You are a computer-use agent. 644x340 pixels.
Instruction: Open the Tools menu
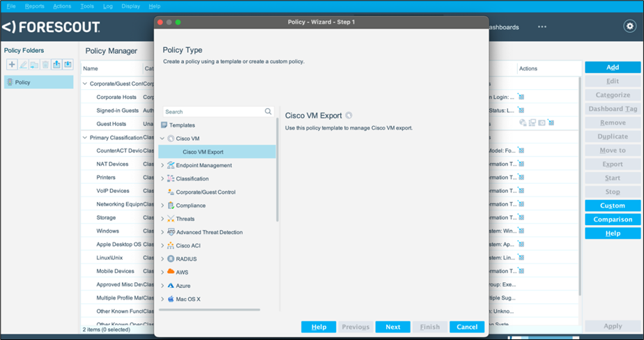[87, 6]
